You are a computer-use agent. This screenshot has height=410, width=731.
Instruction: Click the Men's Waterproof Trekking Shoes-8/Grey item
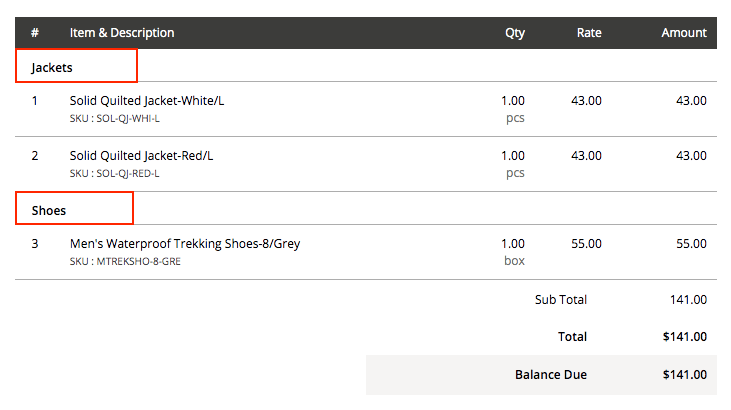point(185,244)
